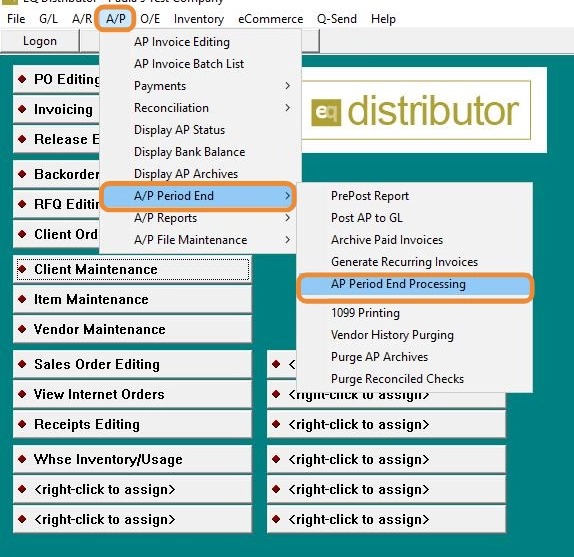574x557 pixels.
Task: Expand the A/P File Maintenance submenu
Action: pyautogui.click(x=198, y=240)
